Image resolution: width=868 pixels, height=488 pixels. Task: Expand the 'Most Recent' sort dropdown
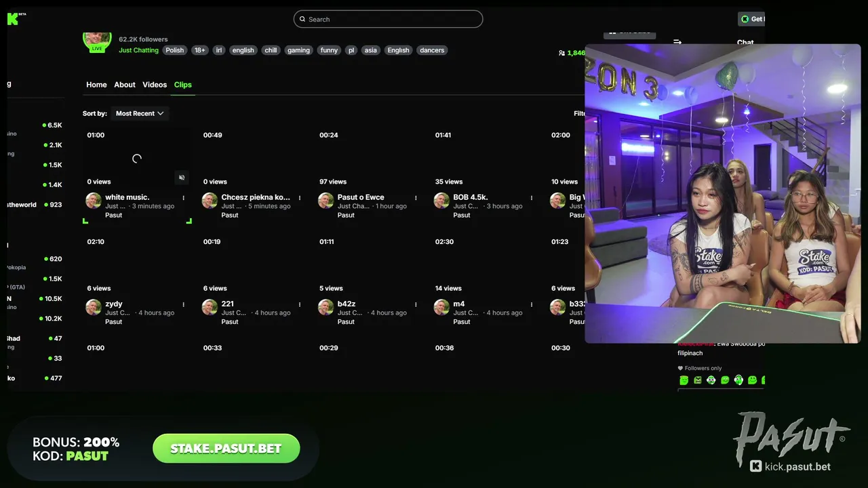(140, 113)
